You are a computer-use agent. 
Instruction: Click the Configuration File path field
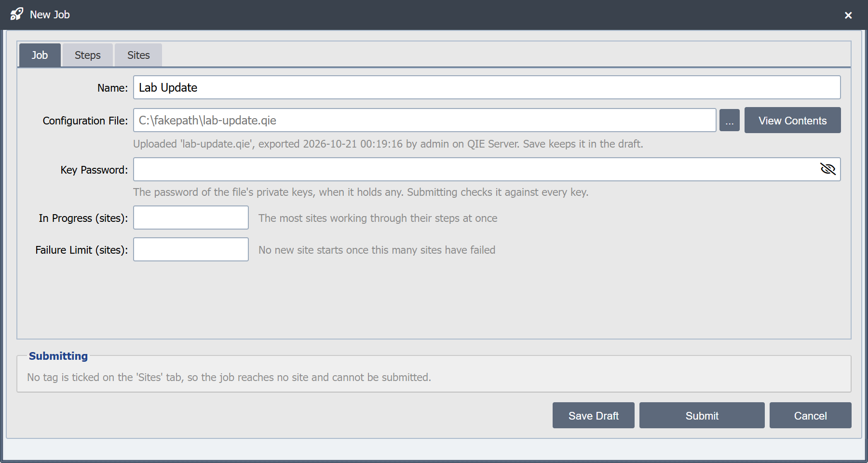pyautogui.click(x=425, y=120)
